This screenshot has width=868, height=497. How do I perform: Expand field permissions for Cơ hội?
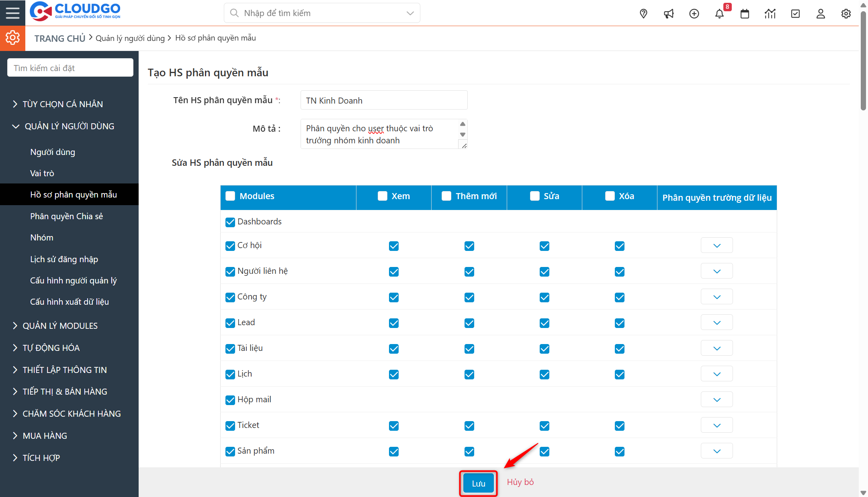click(717, 245)
